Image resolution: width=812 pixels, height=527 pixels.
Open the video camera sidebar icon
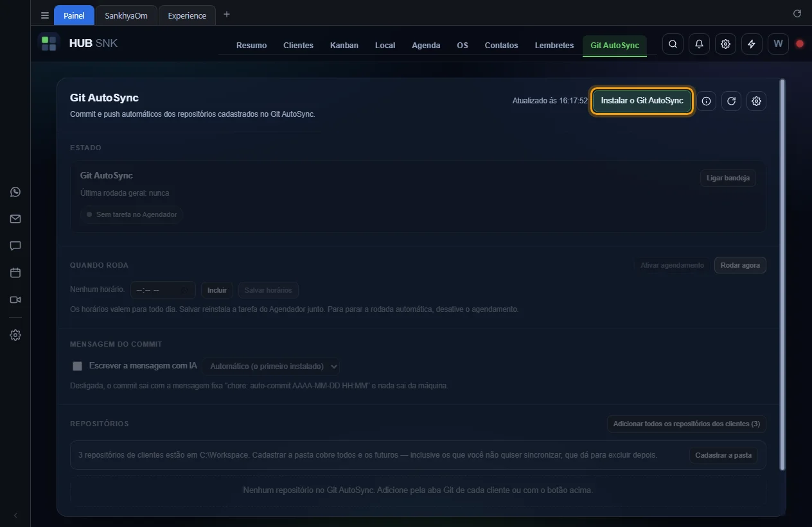click(x=15, y=300)
